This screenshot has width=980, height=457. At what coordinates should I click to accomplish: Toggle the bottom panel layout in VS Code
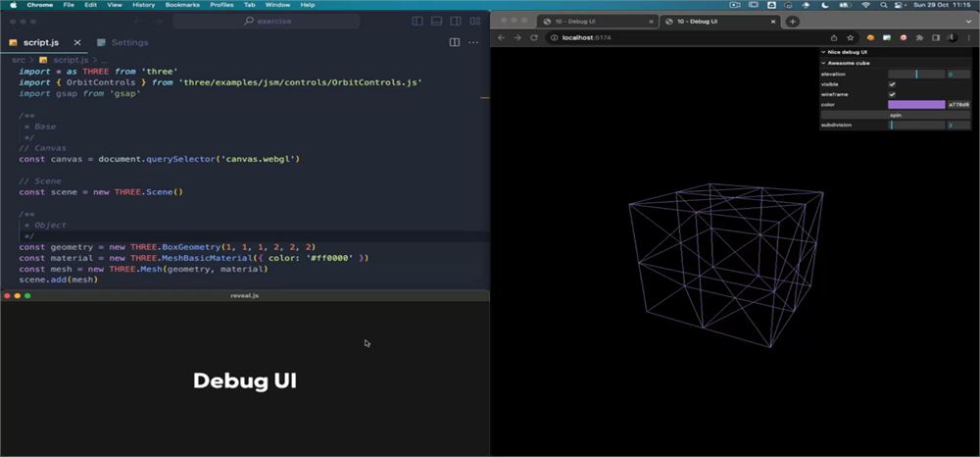[437, 22]
